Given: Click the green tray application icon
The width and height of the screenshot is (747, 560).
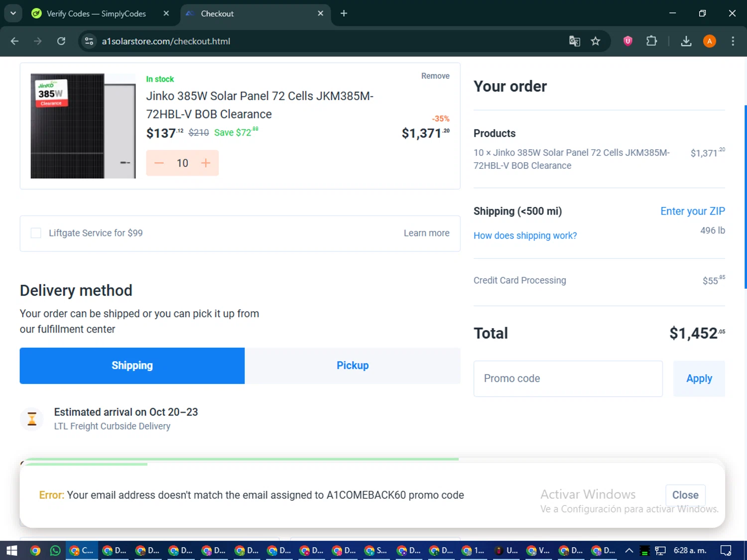Looking at the screenshot, I should (x=644, y=551).
